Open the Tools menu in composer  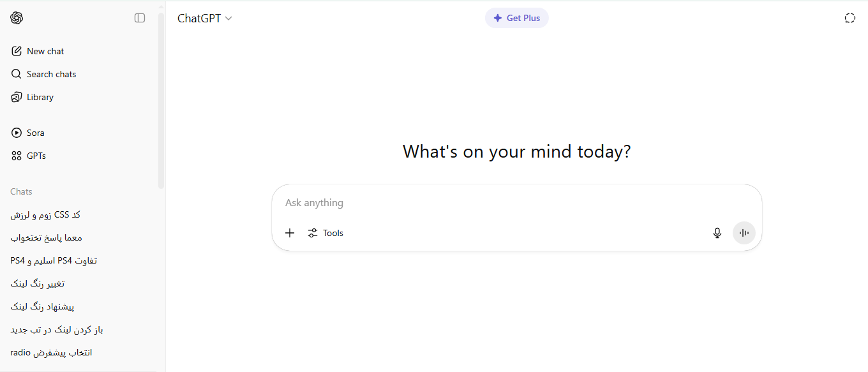click(x=325, y=233)
